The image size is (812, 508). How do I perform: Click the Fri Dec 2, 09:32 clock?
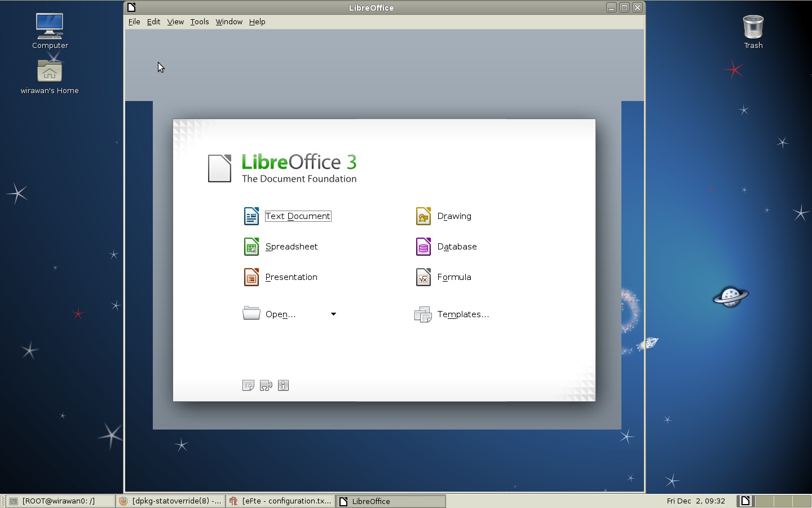(696, 501)
